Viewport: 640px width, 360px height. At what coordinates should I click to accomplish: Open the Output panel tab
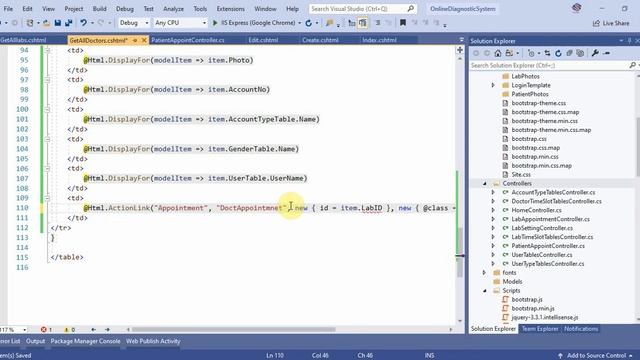[x=36, y=341]
